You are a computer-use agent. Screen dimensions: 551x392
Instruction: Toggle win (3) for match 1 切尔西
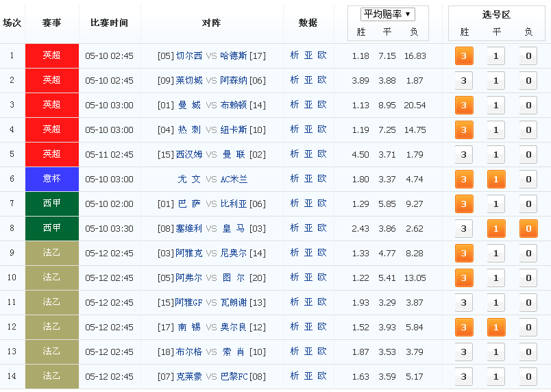464,56
